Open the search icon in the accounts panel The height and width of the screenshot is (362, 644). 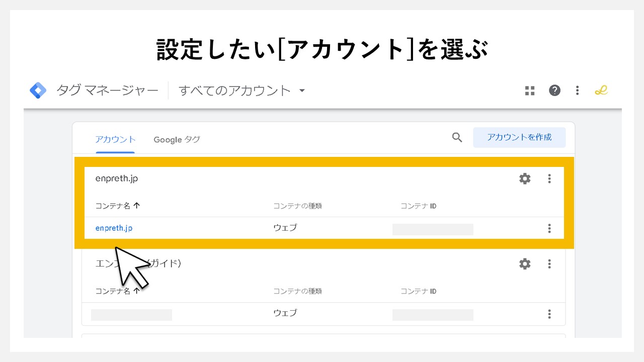click(457, 137)
